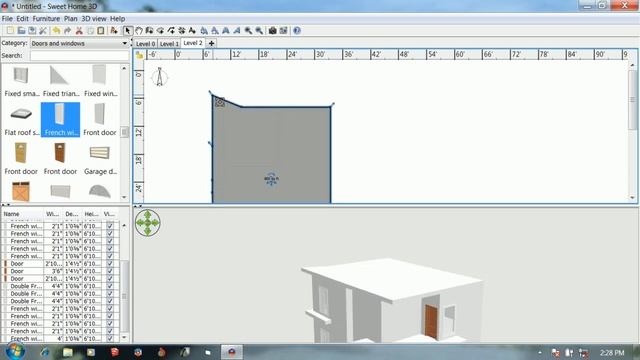Add a new level with plus tab
This screenshot has height=360, width=640.
[x=211, y=43]
